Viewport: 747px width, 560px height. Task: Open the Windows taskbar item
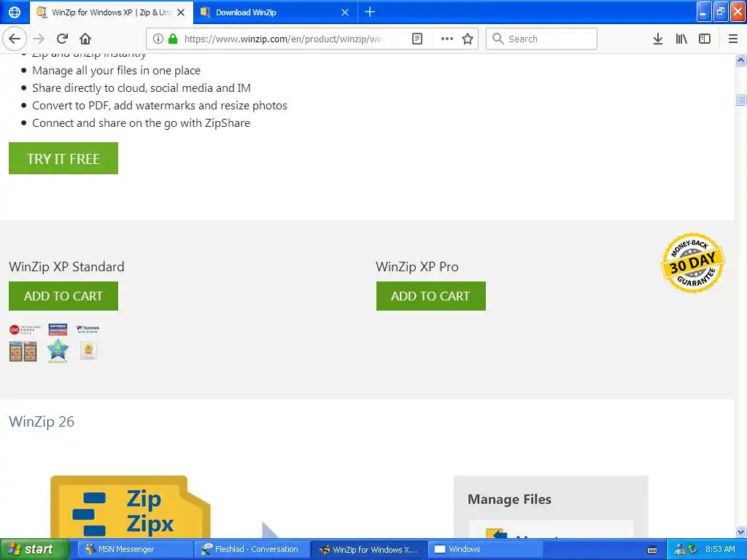click(x=484, y=549)
